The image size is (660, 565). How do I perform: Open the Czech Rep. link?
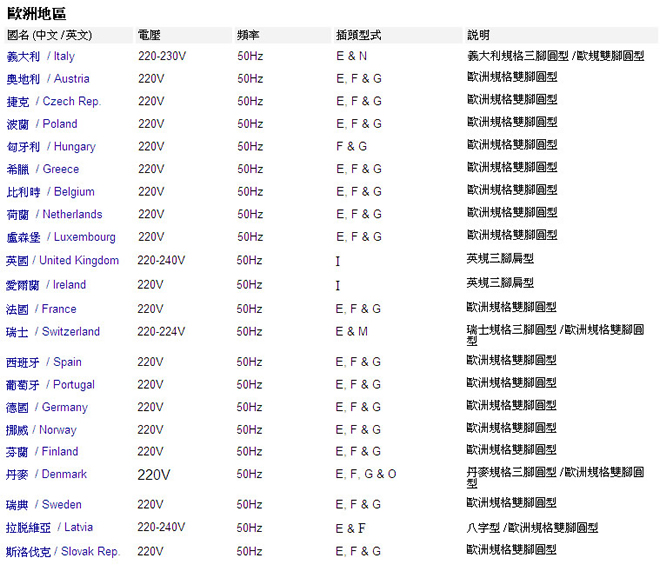tap(54, 101)
